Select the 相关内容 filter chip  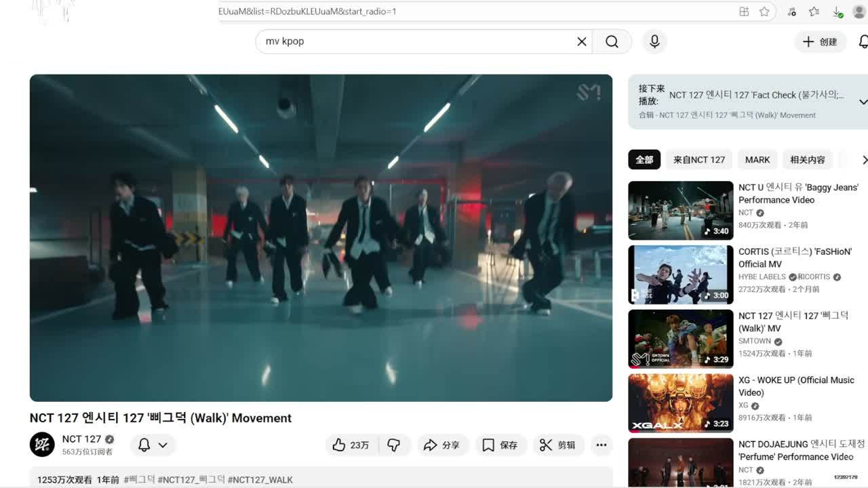point(808,160)
